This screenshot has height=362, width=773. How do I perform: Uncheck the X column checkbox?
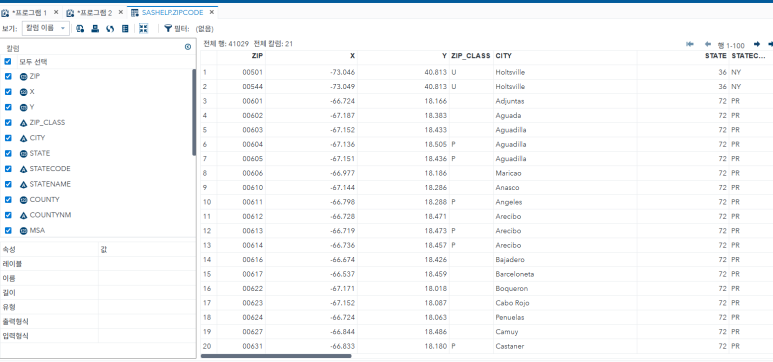pyautogui.click(x=8, y=92)
